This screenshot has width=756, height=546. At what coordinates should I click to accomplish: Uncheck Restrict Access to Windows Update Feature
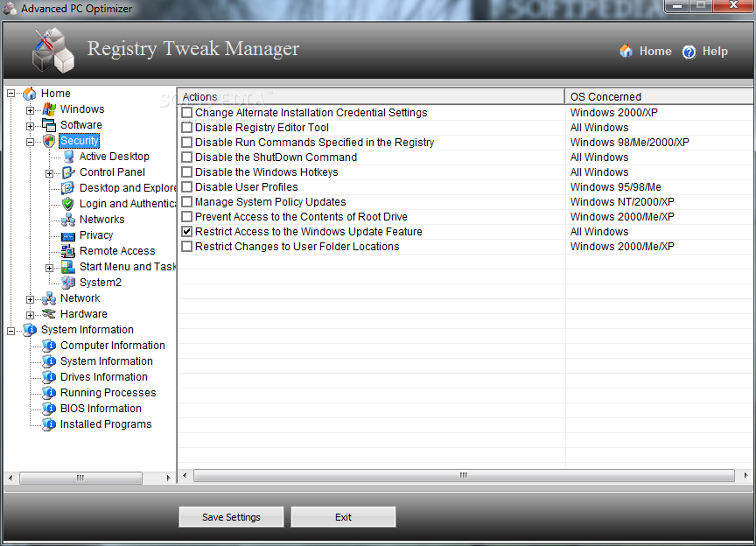click(186, 232)
